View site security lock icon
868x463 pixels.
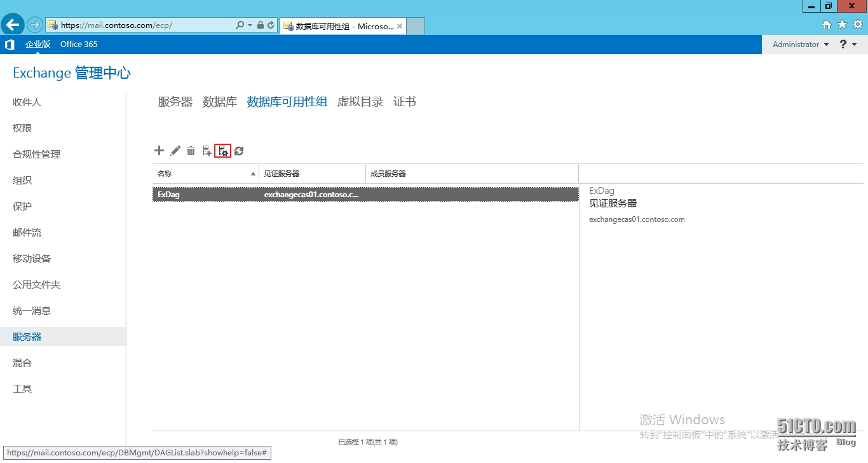(261, 25)
